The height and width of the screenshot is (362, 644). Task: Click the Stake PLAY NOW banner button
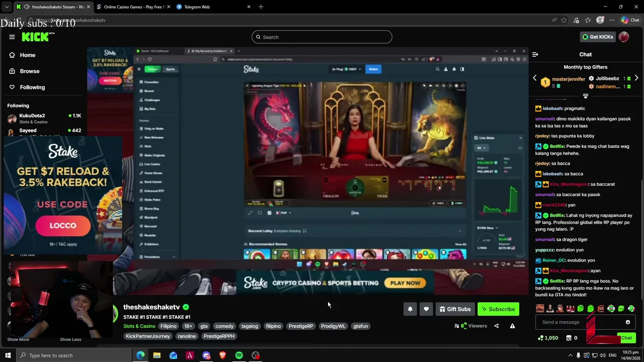pyautogui.click(x=405, y=283)
